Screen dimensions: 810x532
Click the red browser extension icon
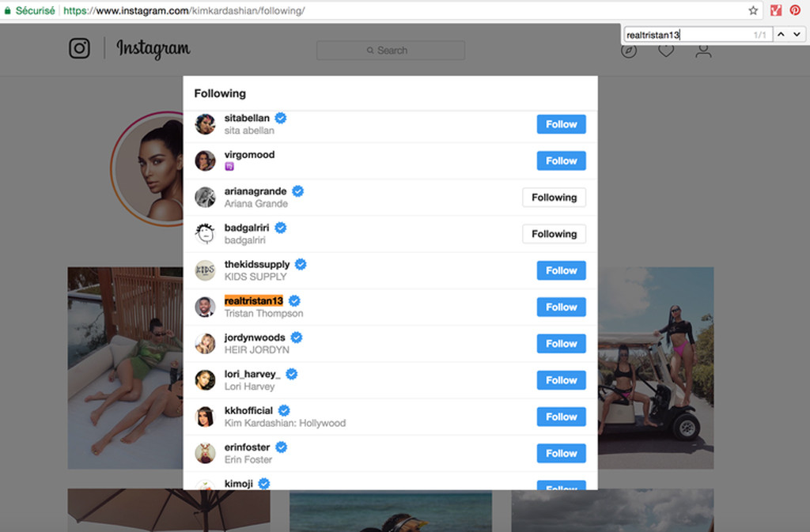776,10
